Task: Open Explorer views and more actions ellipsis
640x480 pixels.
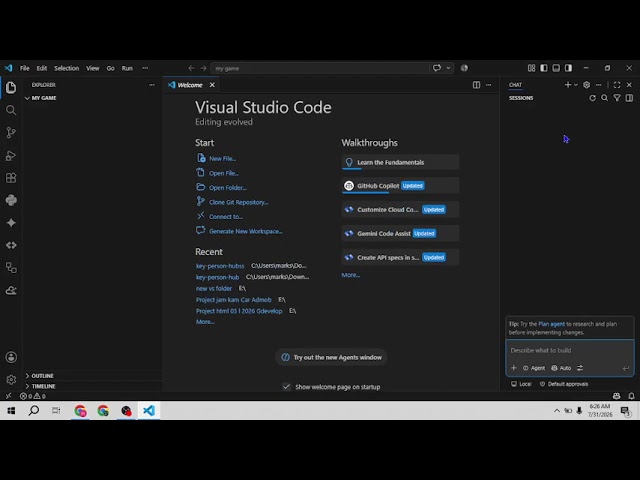Action: coord(152,85)
